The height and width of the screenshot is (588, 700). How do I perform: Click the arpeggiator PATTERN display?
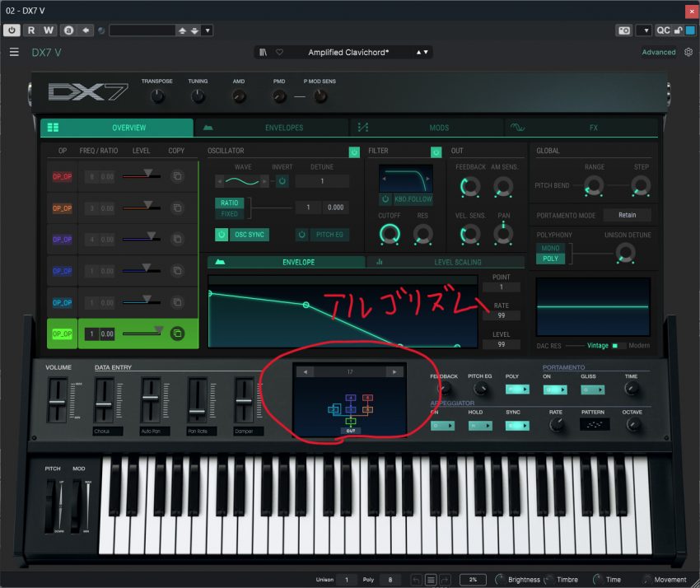tap(595, 425)
